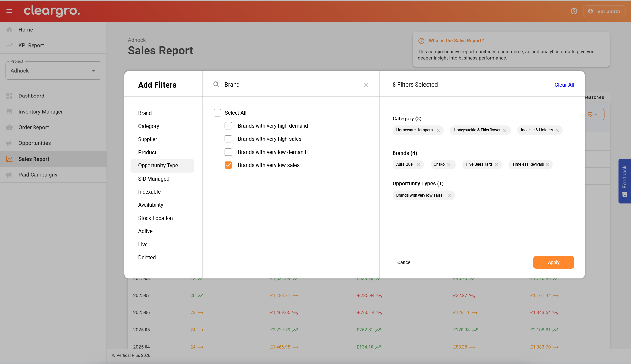
Task: Remove the Aura Que brand chip
Action: 418,165
